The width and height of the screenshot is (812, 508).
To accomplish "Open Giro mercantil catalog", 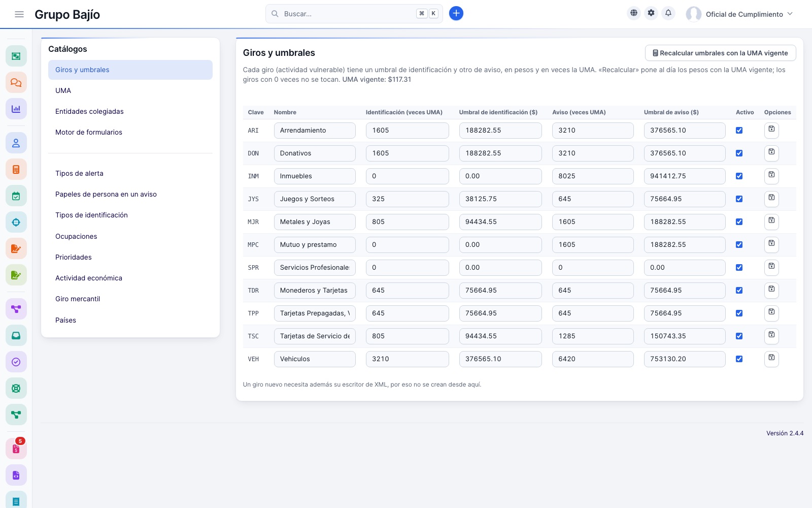I will pos(130,299).
